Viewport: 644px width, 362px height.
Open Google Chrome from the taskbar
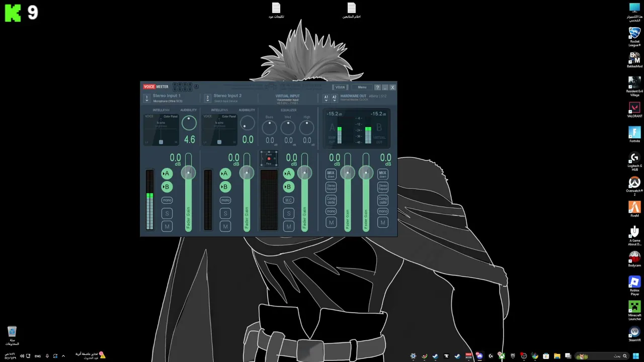pos(535,356)
